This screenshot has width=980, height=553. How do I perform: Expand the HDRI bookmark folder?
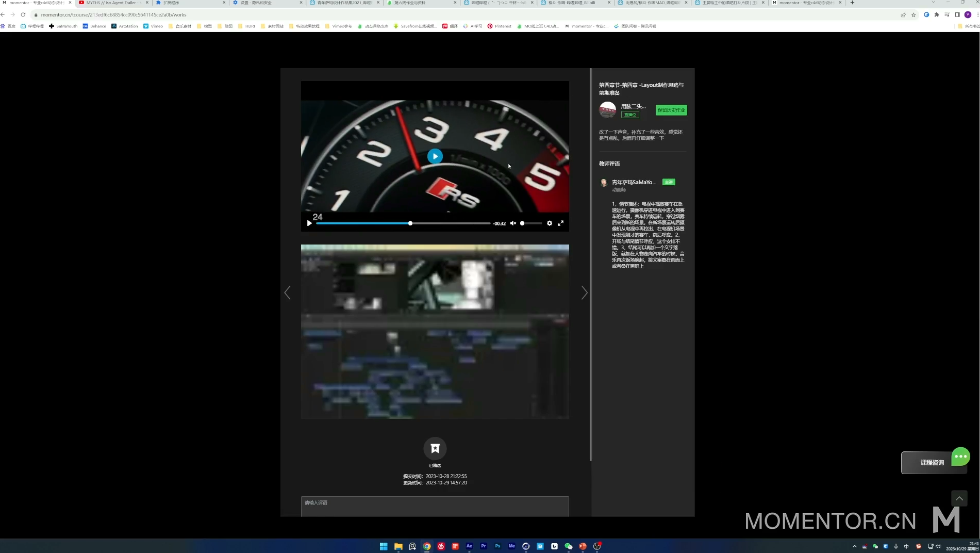point(246,26)
